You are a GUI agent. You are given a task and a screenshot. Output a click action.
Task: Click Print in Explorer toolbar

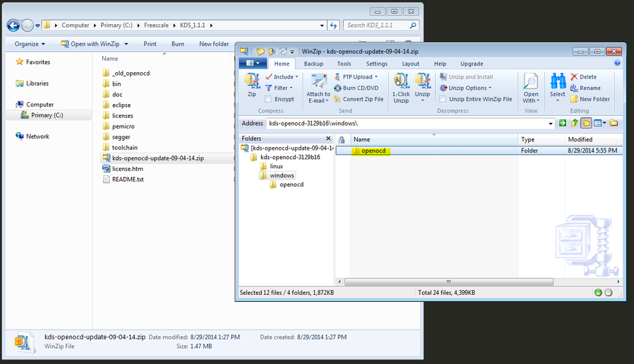[150, 44]
